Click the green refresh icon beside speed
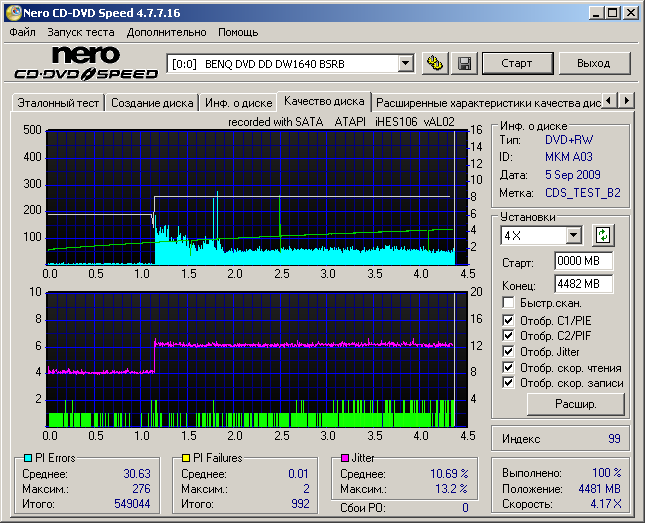The width and height of the screenshot is (645, 523). coord(602,235)
